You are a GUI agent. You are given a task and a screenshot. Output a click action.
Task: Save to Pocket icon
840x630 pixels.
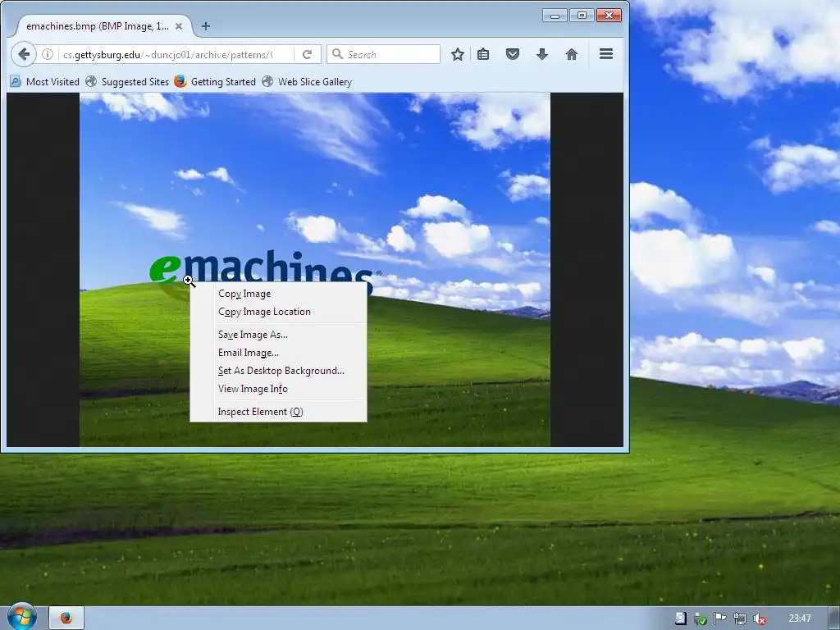point(513,54)
